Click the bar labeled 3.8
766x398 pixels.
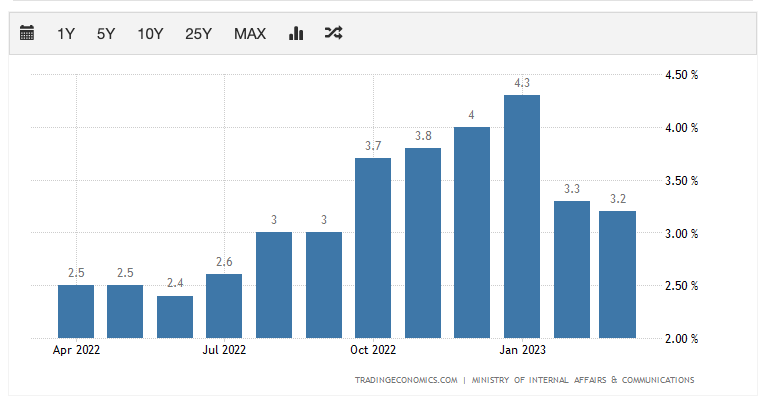coord(423,243)
